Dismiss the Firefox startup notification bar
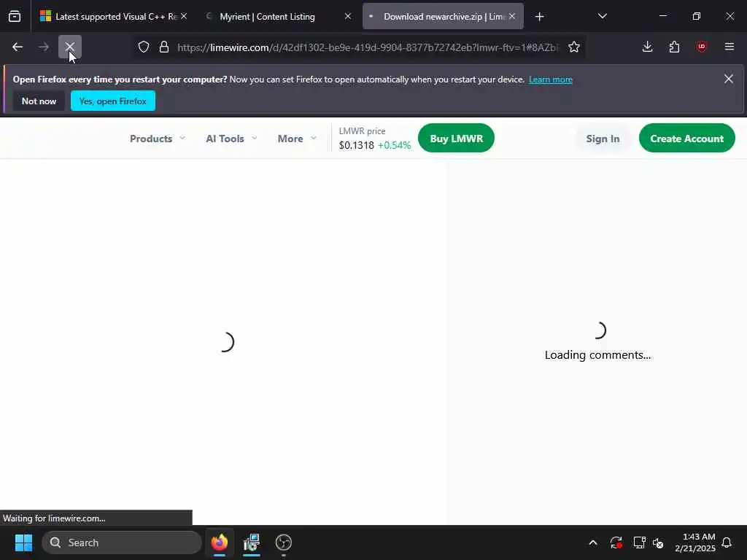Viewport: 747px width, 560px height. [729, 79]
